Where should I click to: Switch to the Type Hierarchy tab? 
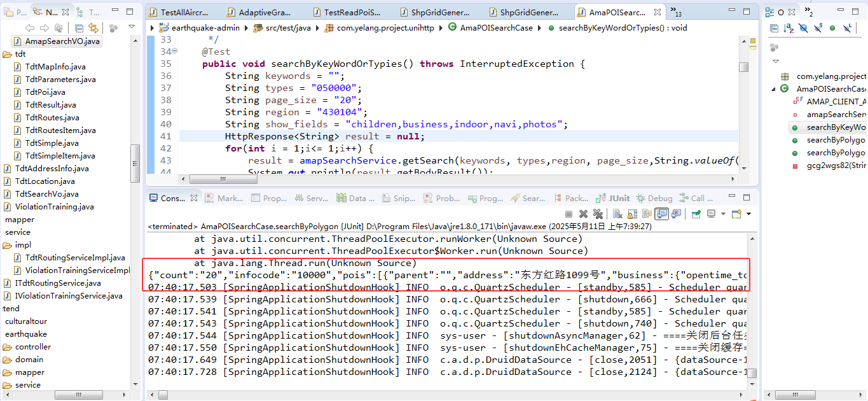coord(87,12)
